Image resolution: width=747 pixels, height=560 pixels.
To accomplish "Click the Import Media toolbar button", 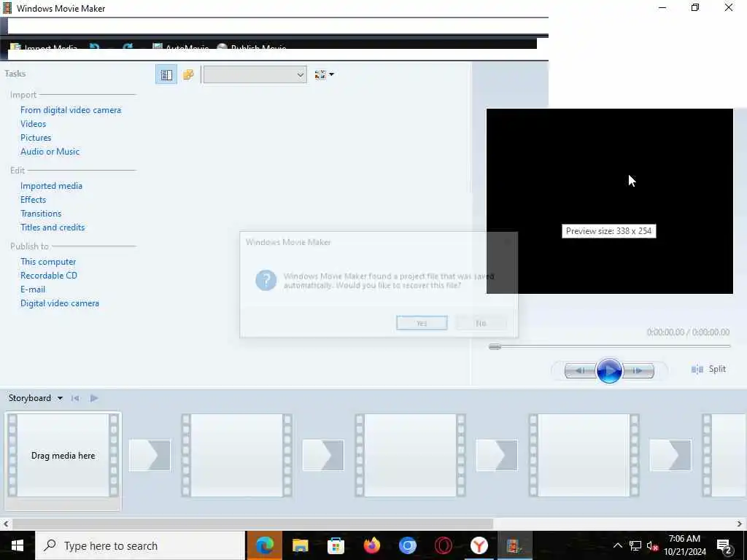I will pyautogui.click(x=44, y=47).
